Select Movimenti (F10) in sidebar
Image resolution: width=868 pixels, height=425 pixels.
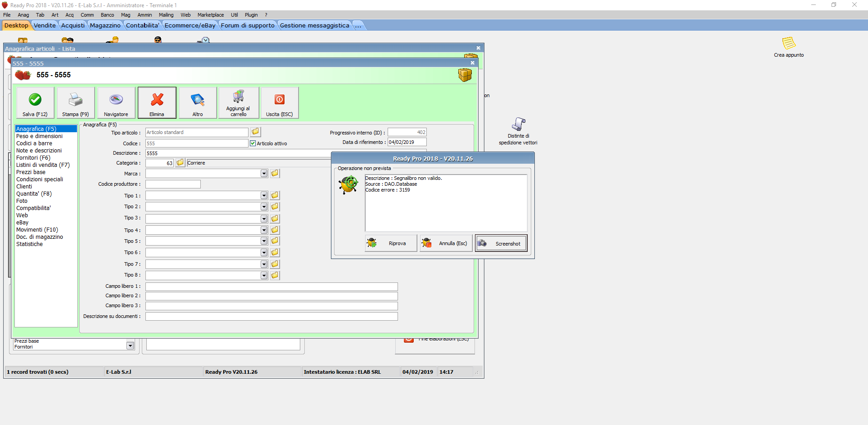(37, 230)
